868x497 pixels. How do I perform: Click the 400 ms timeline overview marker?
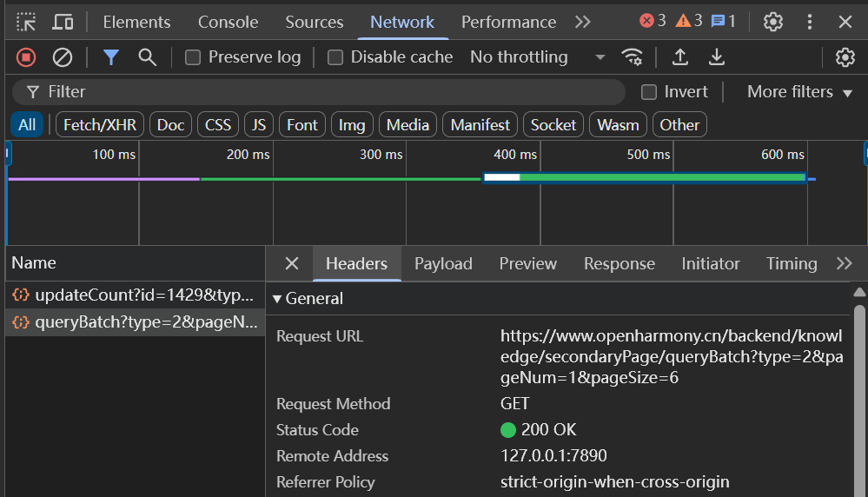[515, 155]
